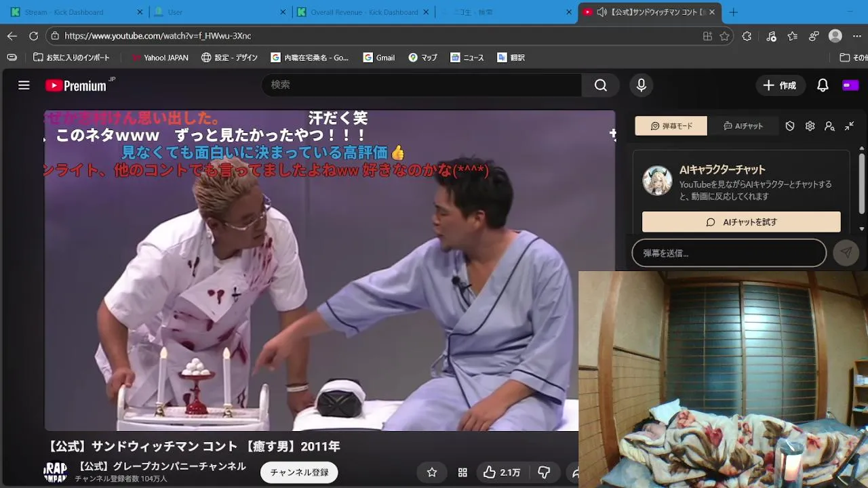The height and width of the screenshot is (488, 868).
Task: Switch to 弾幕モード tab
Action: tap(671, 126)
